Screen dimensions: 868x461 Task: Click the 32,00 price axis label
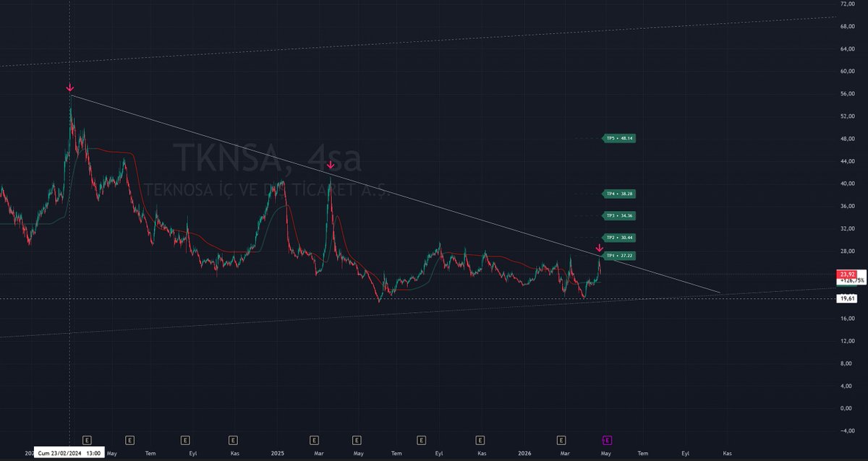pos(848,228)
